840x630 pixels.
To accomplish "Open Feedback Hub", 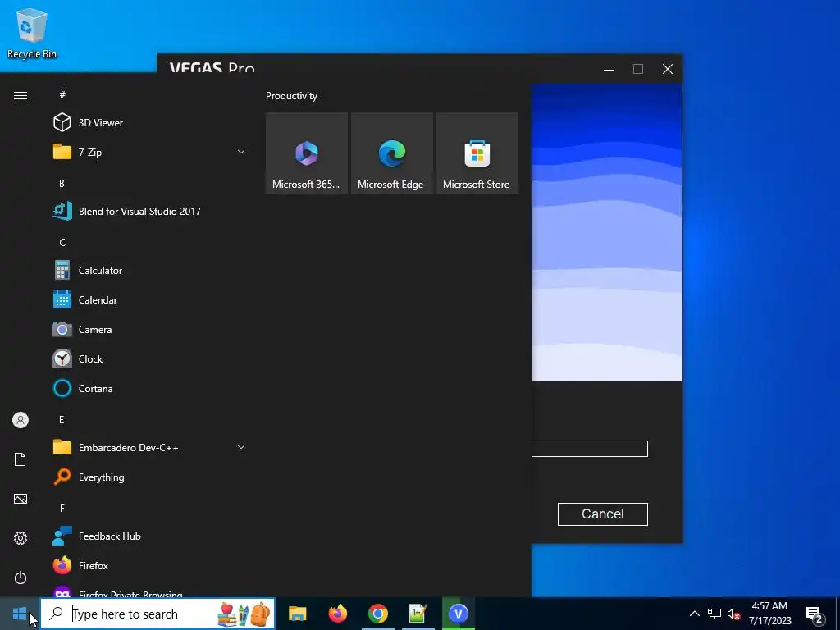I will [149, 536].
